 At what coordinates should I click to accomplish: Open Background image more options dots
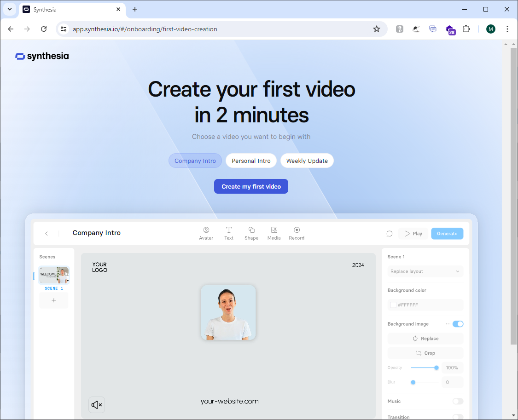click(x=448, y=324)
